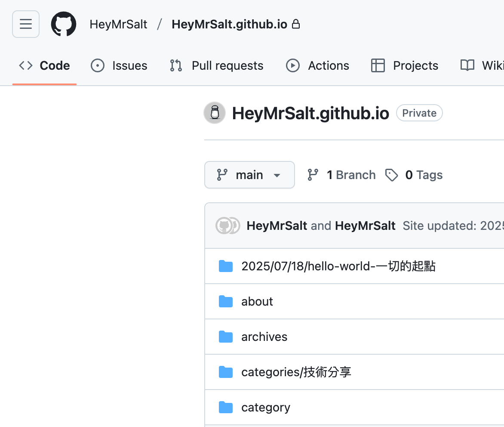Open the main branch dropdown
Image resolution: width=504 pixels, height=427 pixels.
(x=249, y=175)
